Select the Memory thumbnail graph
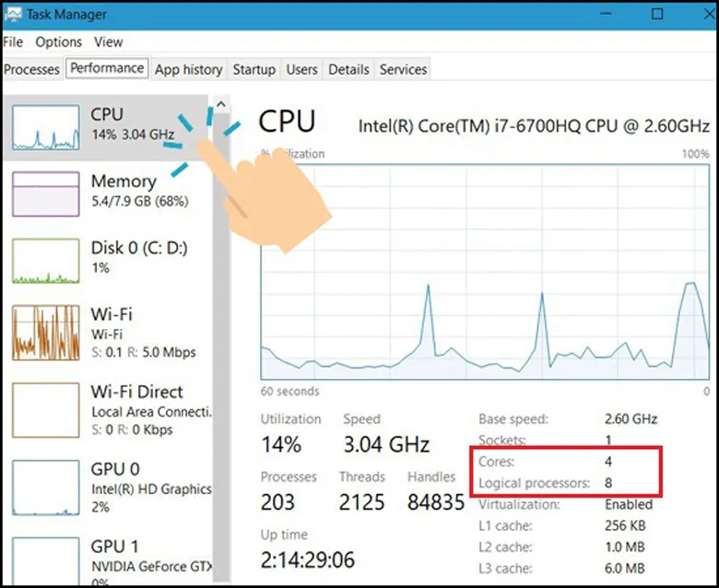The width and height of the screenshot is (719, 588). (46, 194)
